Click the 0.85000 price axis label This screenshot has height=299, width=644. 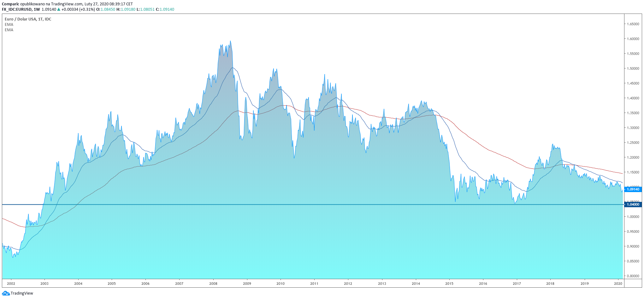pyautogui.click(x=633, y=261)
